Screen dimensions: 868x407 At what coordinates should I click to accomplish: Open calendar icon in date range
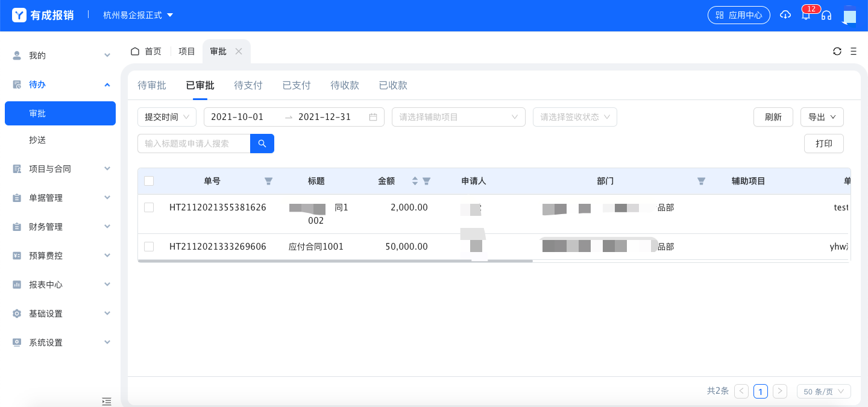tap(373, 117)
